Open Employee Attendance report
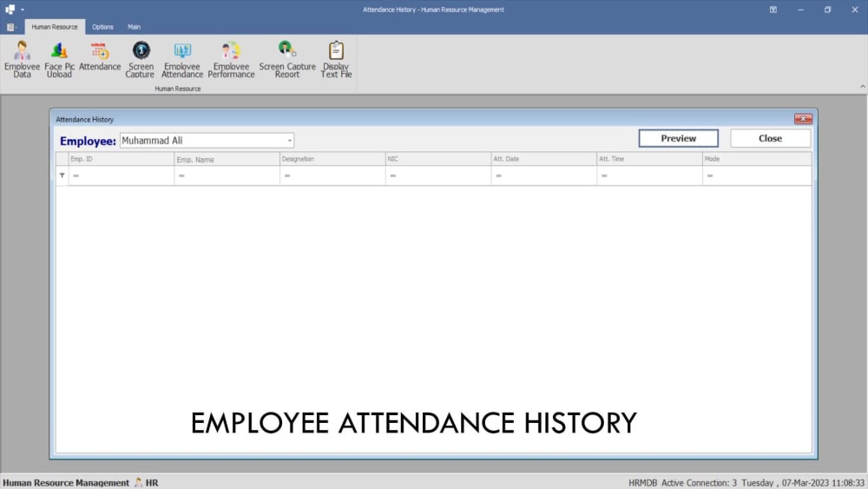The width and height of the screenshot is (868, 489). [x=182, y=59]
